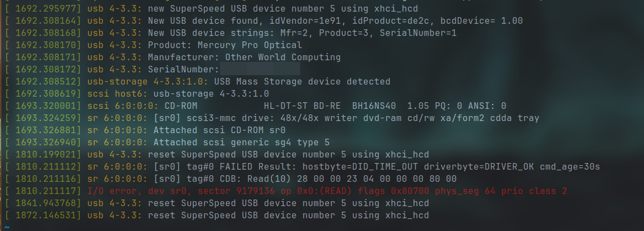644x231 pixels.
Task: Click 'USB Mass Storage device detected' text
Action: 302,81
